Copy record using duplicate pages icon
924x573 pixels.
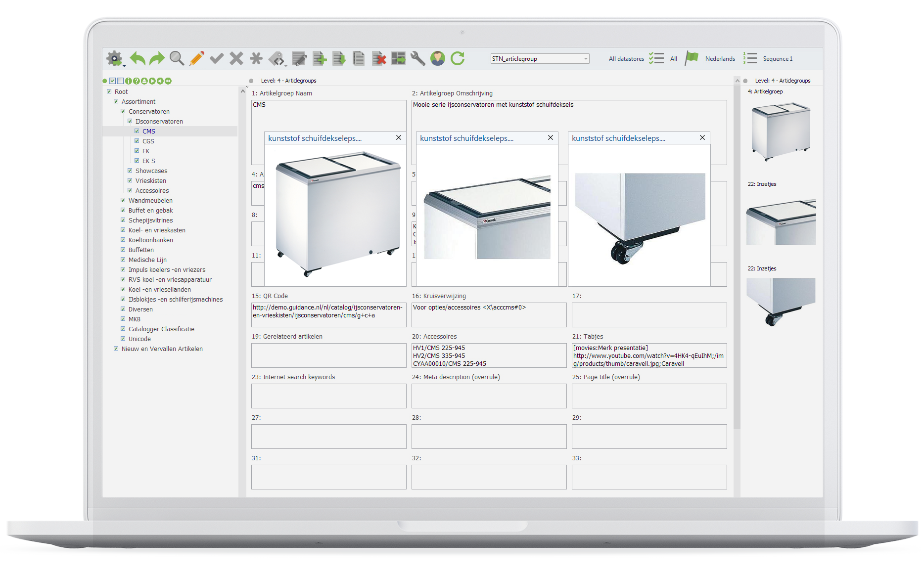click(359, 58)
